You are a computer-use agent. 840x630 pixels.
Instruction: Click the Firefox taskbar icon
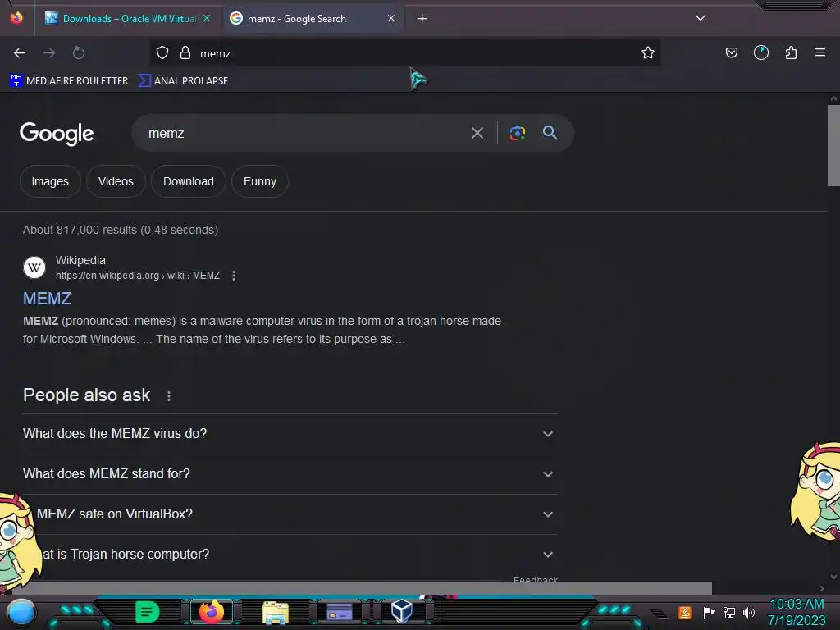point(211,612)
